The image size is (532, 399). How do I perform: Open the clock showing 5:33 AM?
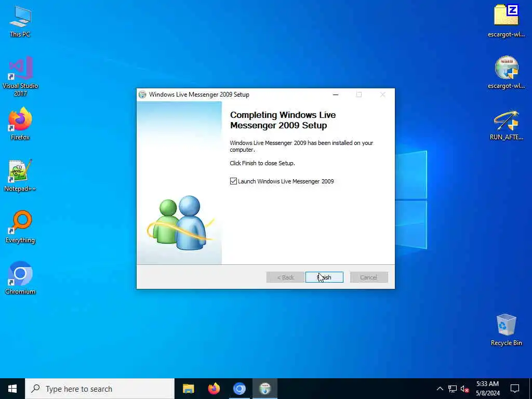[x=487, y=389]
